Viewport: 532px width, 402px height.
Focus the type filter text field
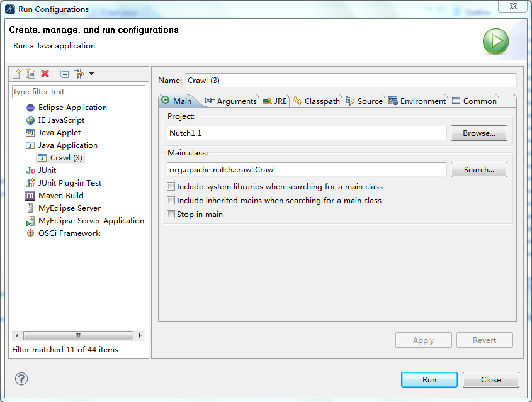(x=79, y=92)
